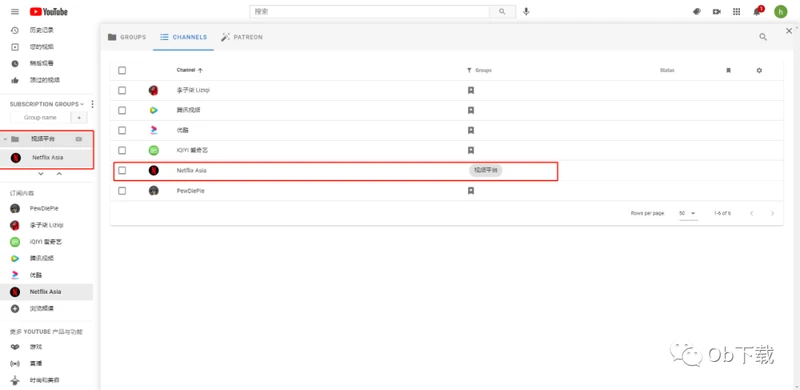Expand SUBSCRIPTION GROUPS header dropdown
Image resolution: width=800 pixels, height=390 pixels.
(47, 104)
